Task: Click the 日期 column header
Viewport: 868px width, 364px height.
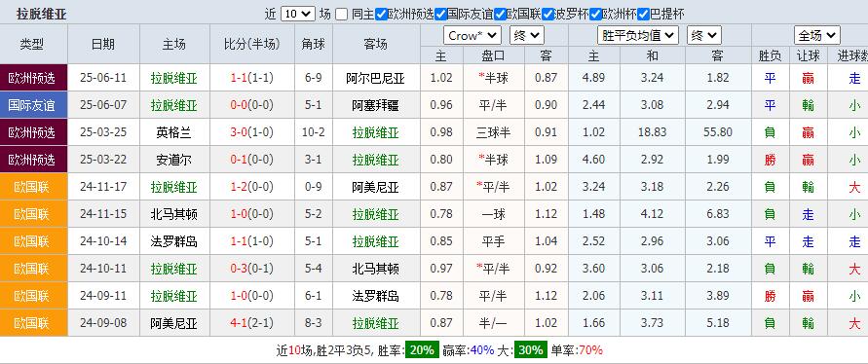Action: tap(103, 44)
